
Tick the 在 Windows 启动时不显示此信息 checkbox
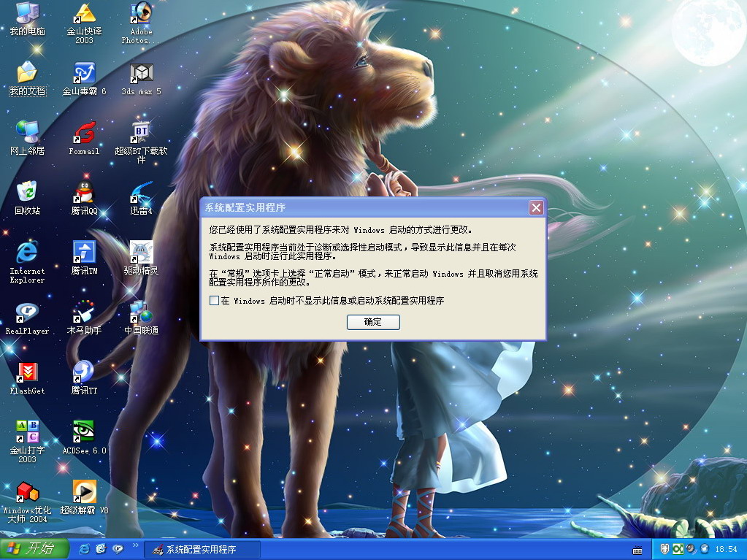pyautogui.click(x=215, y=301)
